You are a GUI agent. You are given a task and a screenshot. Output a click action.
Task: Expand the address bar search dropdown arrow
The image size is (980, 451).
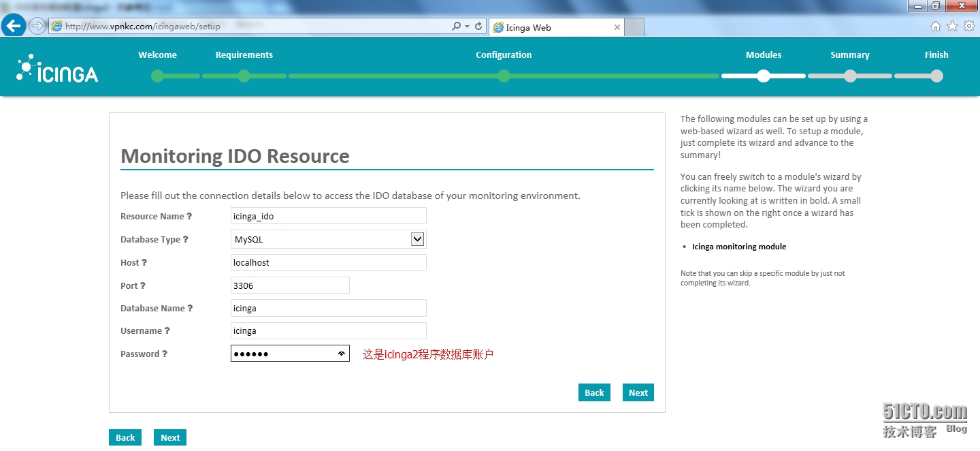467,26
